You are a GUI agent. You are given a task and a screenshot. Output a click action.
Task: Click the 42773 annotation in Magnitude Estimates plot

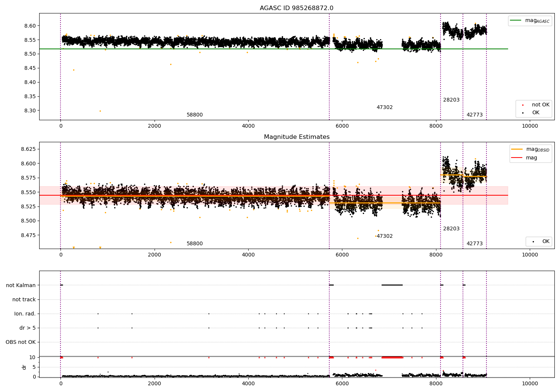click(x=475, y=244)
